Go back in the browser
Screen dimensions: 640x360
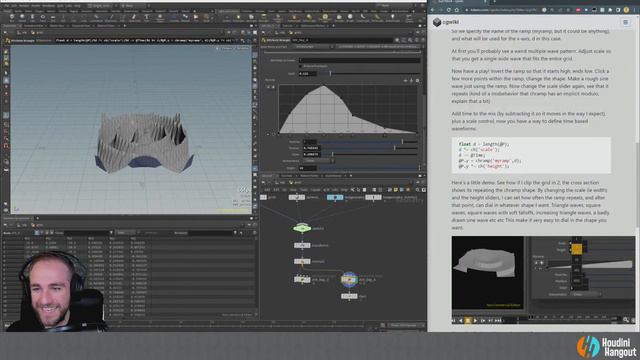[433, 10]
